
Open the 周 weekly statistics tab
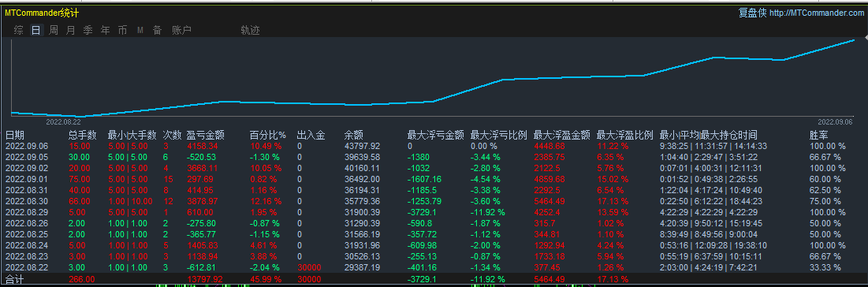coord(54,31)
